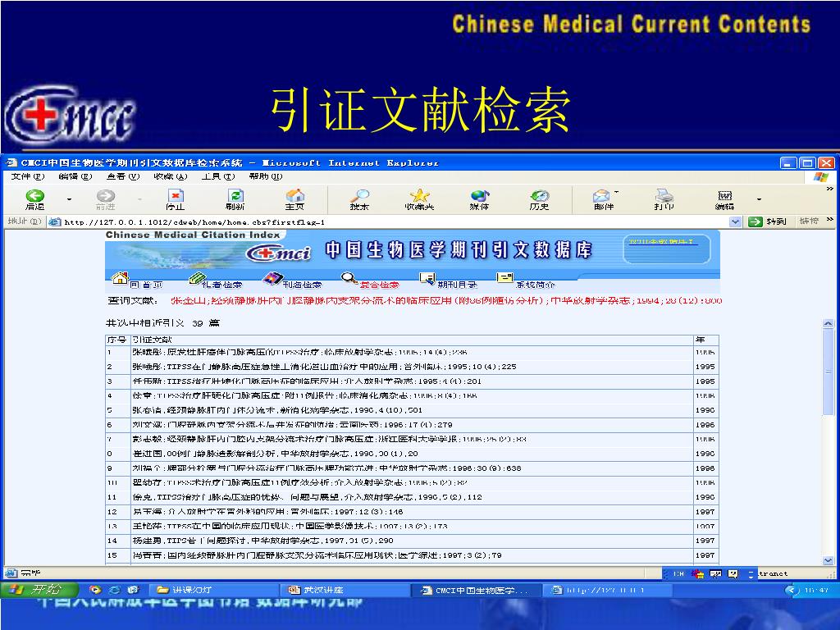This screenshot has width=840, height=630.
Task: Open dropdown arrow beside Back button
Action: point(69,199)
